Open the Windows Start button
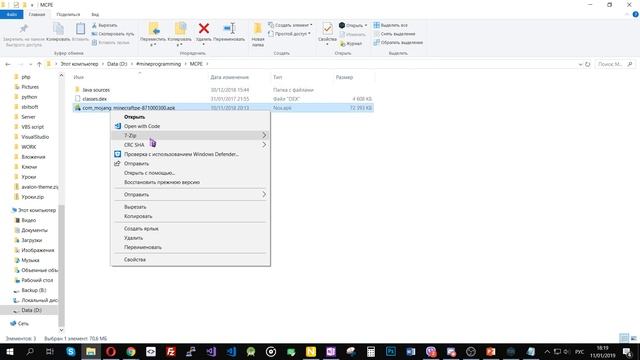Image resolution: width=640 pixels, height=360 pixels. tap(9, 351)
